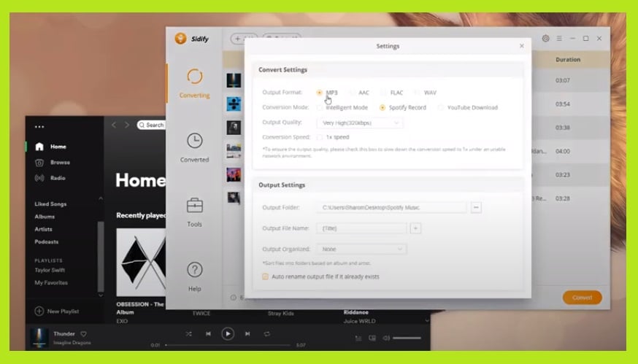The image size is (638, 364).
Task: Add tag to output file name
Action: point(415,228)
